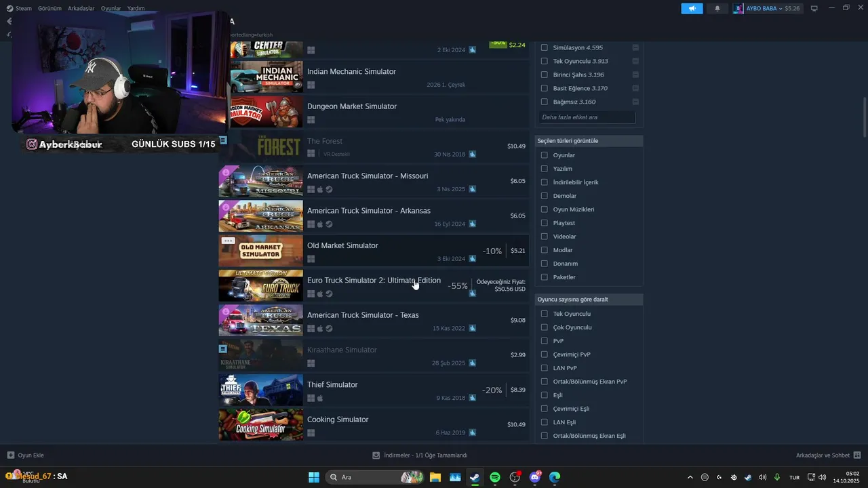
Task: Open File Explorer from the taskbar
Action: click(435, 477)
